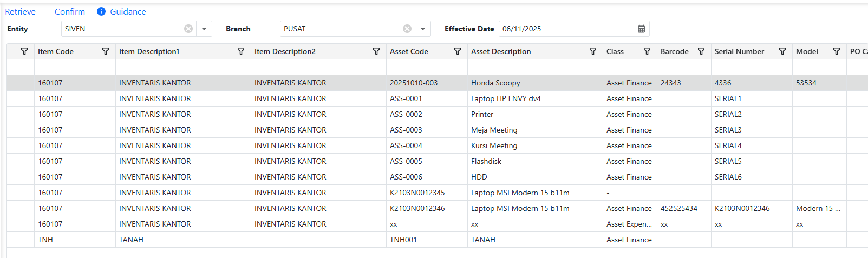Sort by Asset Description column header
This screenshot has width=868, height=258.
coord(501,51)
